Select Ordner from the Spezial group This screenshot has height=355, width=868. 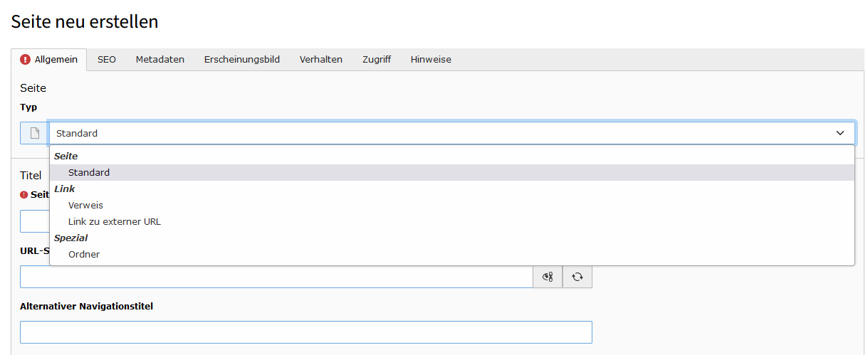pyautogui.click(x=84, y=255)
